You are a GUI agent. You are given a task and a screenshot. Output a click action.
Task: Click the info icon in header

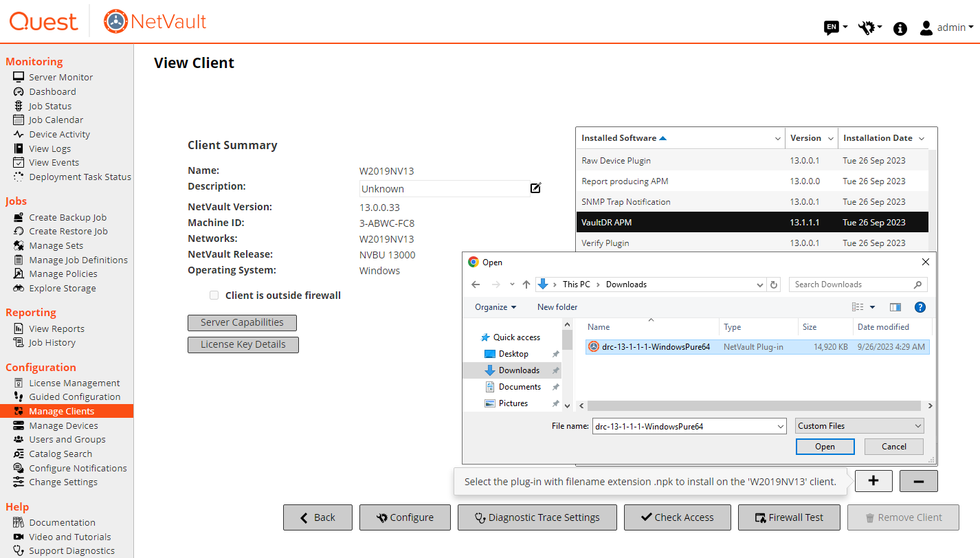click(x=900, y=28)
